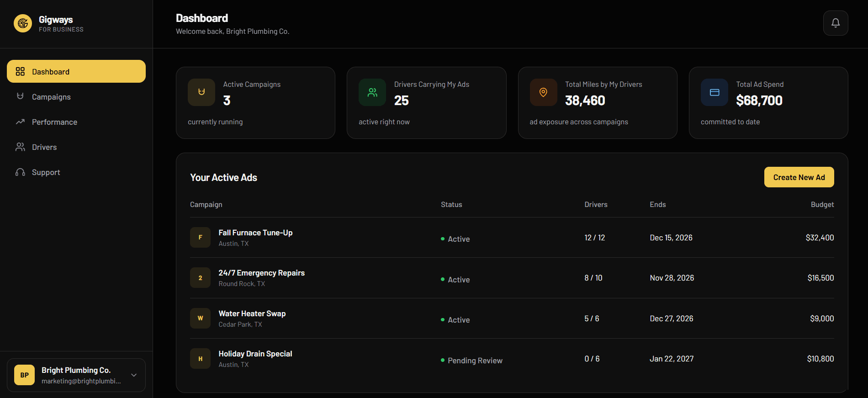Screen dimensions: 868x398
Task: Click the Campaign column header
Action: 206,204
